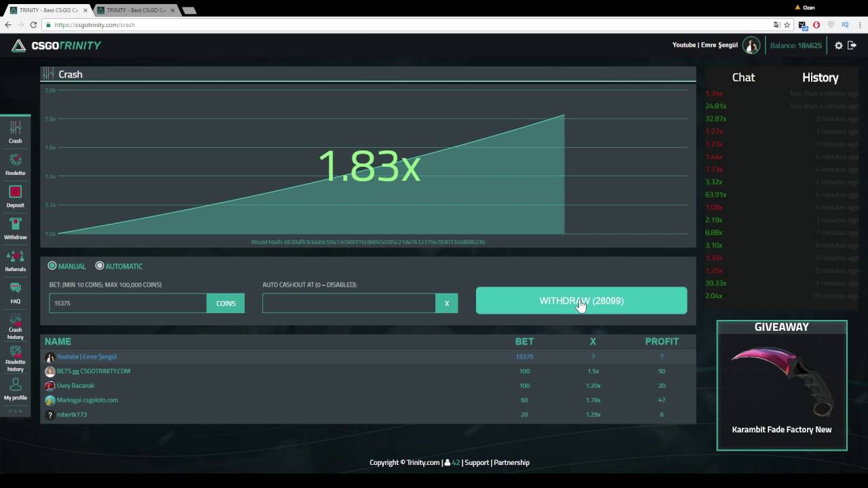Click the settings gear icon

839,45
